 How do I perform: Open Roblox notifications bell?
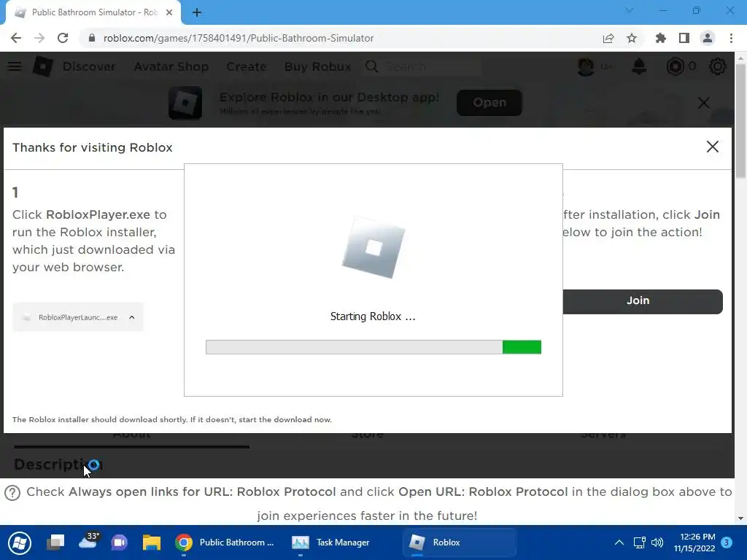coord(639,66)
